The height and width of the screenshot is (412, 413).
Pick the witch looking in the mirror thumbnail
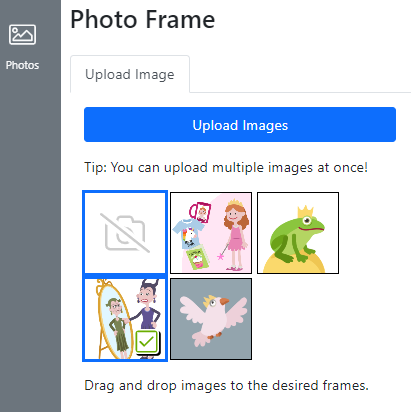point(125,319)
